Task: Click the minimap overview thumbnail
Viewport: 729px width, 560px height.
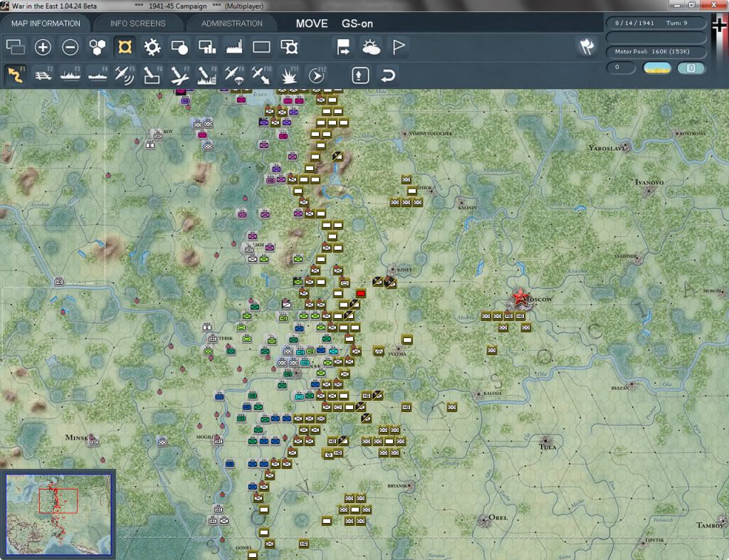Action: point(58,514)
